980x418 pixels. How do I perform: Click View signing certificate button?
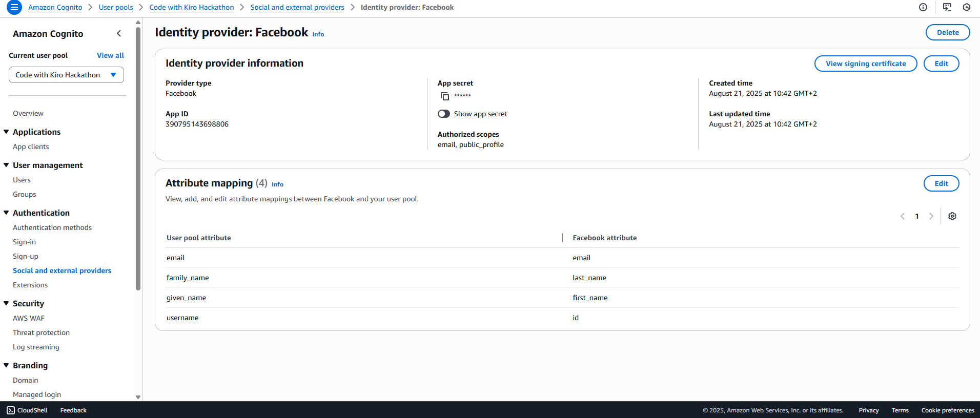point(866,64)
